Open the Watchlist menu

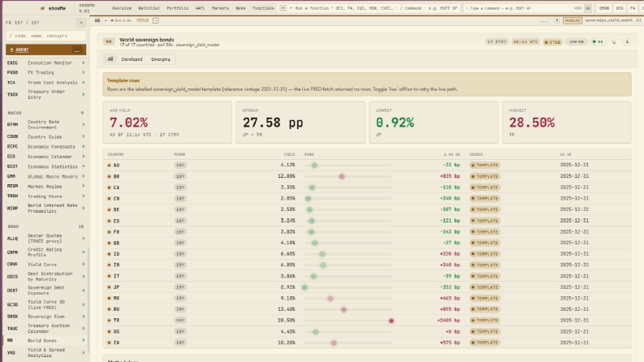(149, 8)
